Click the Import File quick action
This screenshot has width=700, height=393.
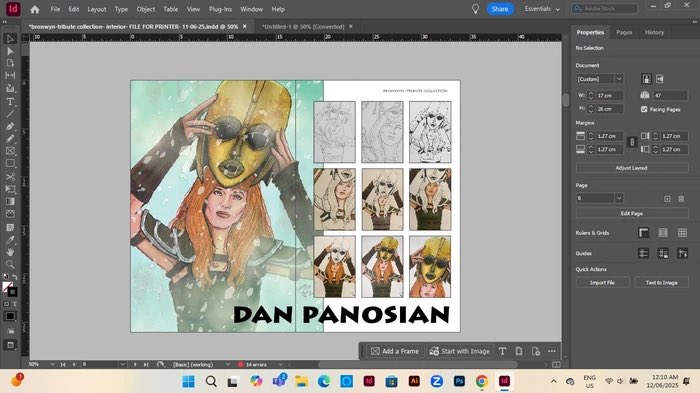point(602,282)
